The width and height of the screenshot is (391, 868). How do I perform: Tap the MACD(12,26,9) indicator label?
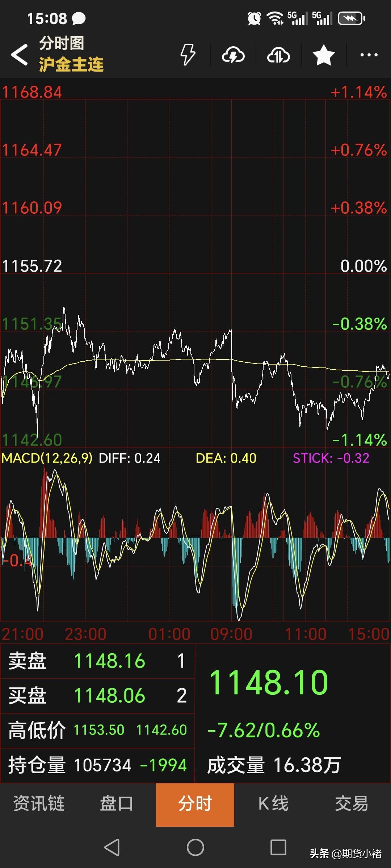[47, 458]
